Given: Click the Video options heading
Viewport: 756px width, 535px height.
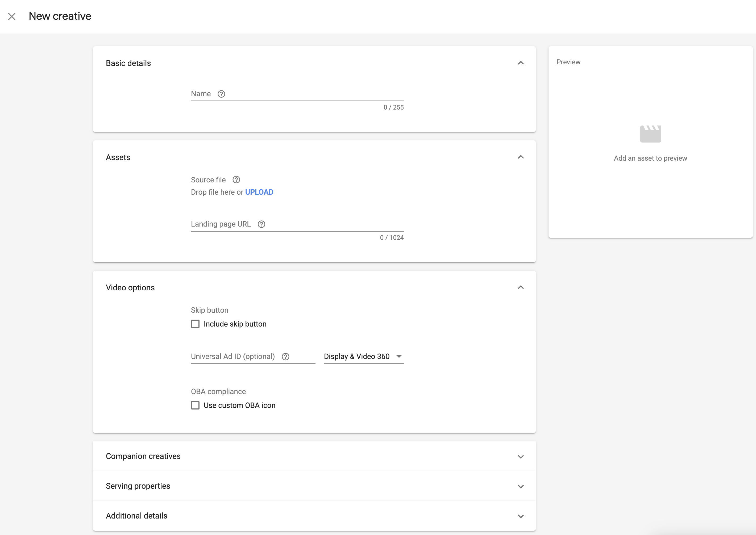Looking at the screenshot, I should coord(130,288).
